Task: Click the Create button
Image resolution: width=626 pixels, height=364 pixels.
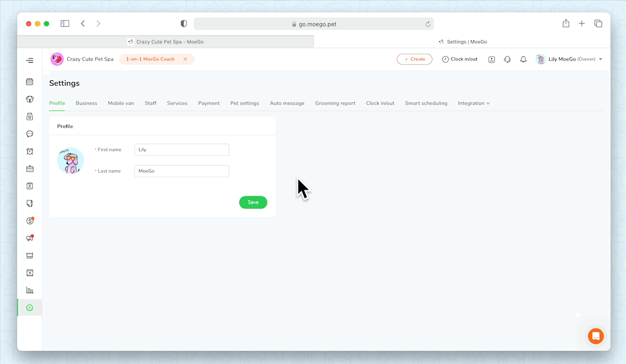Action: (414, 59)
